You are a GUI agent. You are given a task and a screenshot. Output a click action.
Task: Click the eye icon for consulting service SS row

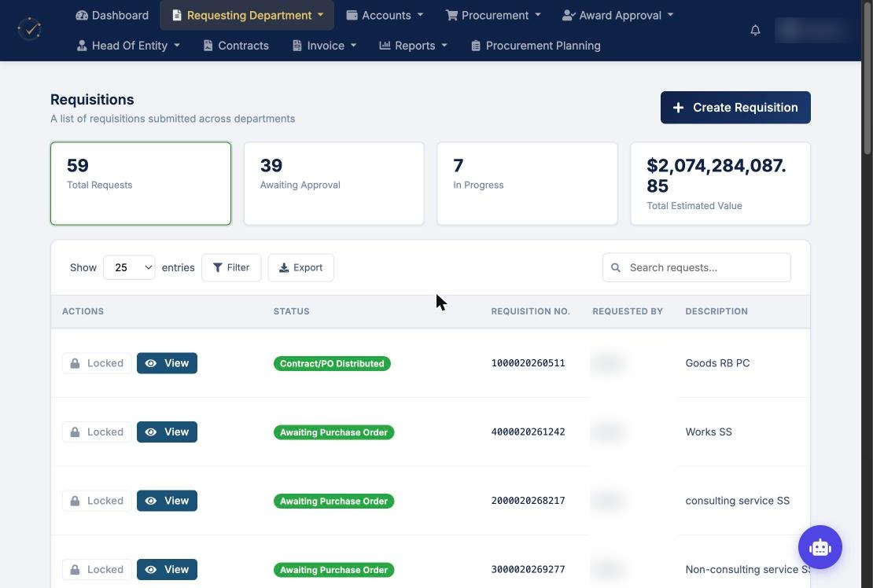coord(151,501)
